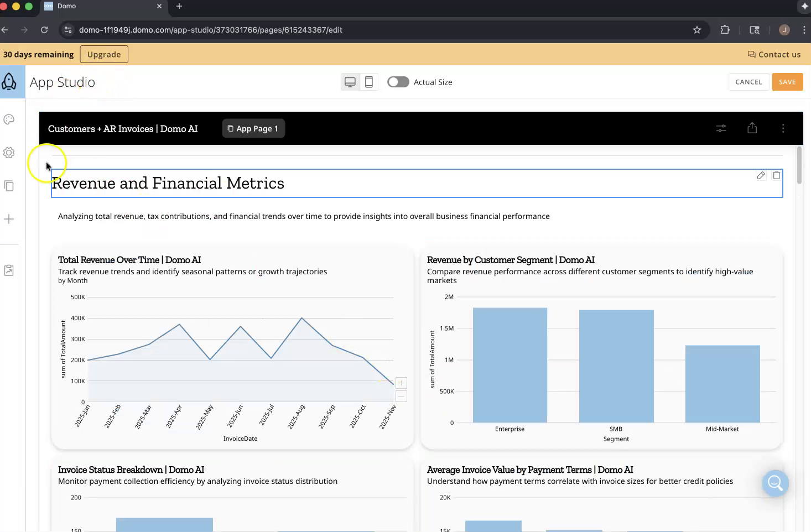Click the 30 days remaining text

(x=39, y=54)
